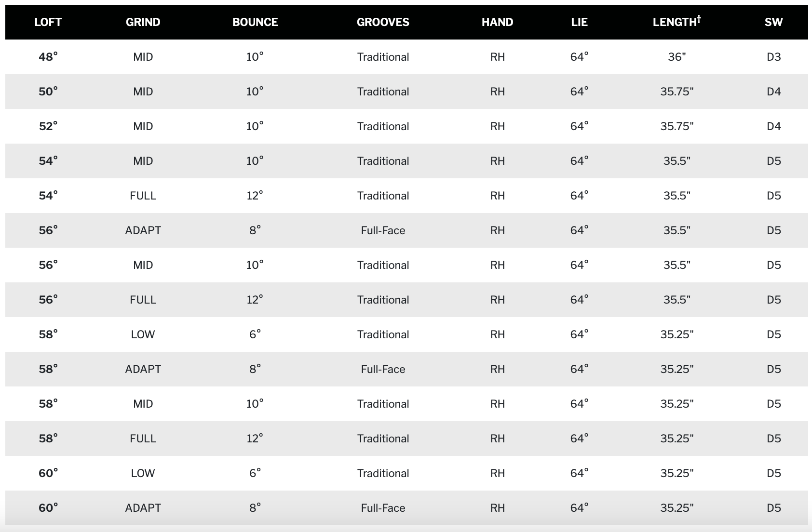Click the 36" length value
The height and width of the screenshot is (532, 812).
point(677,57)
